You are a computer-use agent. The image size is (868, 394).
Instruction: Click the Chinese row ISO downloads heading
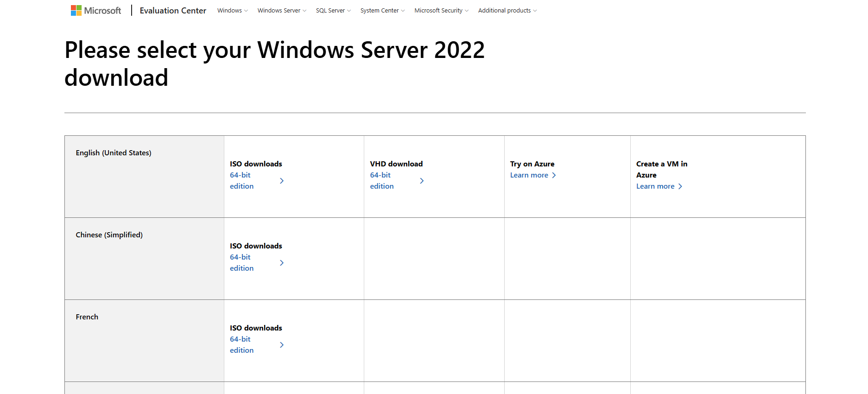tap(256, 246)
